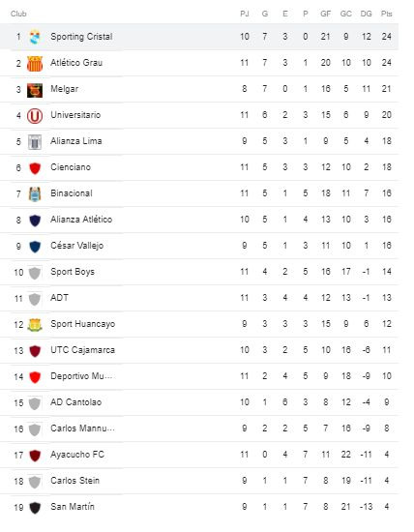This screenshot has width=414, height=532.
Task: Click the black San Martín shield
Action: (x=35, y=508)
